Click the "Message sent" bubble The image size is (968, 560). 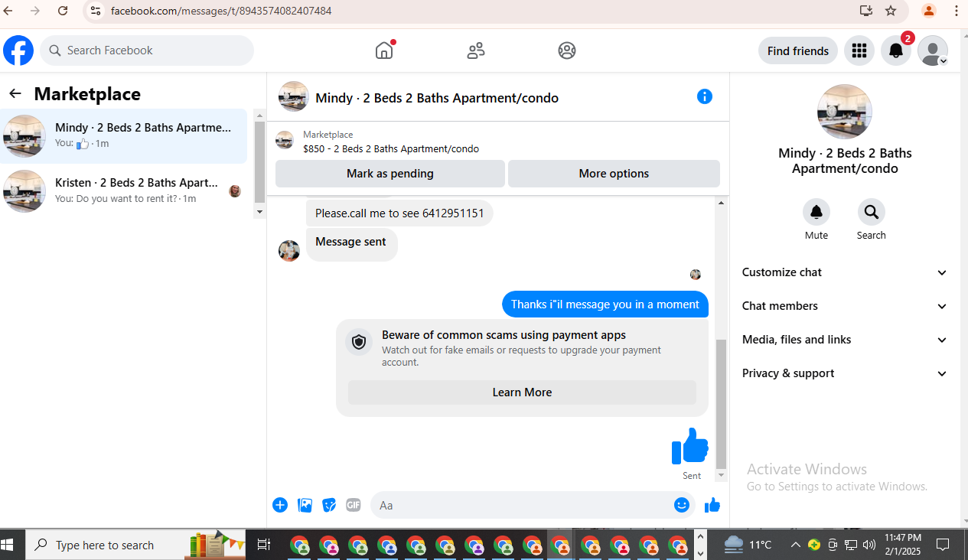click(351, 245)
